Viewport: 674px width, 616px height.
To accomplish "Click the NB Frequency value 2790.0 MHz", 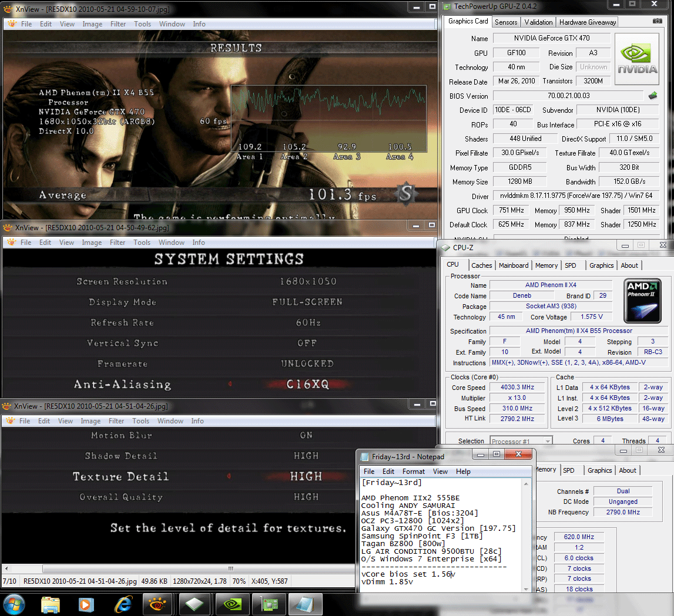I will pyautogui.click(x=623, y=512).
